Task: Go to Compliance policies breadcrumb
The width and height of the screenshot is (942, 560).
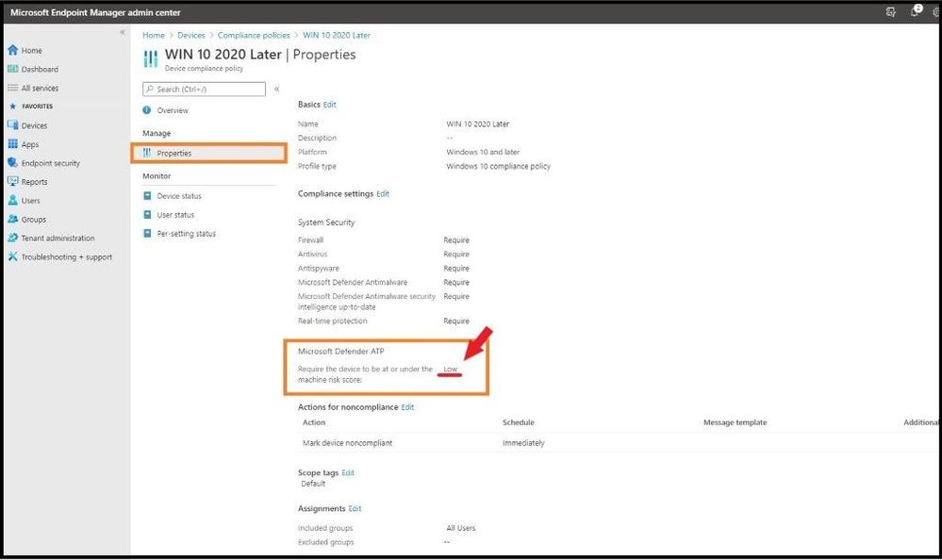Action: pyautogui.click(x=254, y=36)
